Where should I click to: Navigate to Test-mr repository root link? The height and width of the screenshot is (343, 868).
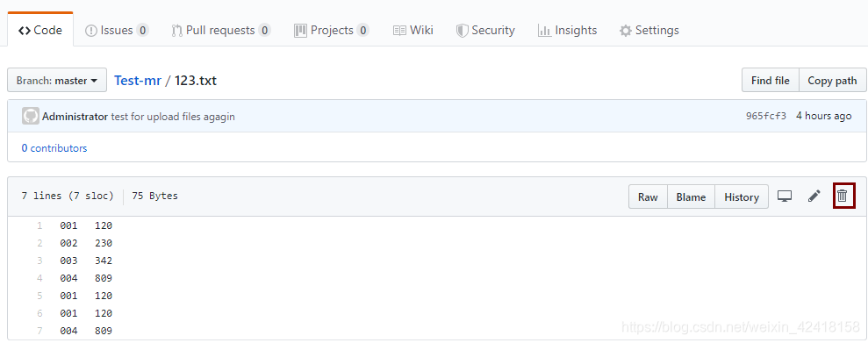click(x=138, y=81)
